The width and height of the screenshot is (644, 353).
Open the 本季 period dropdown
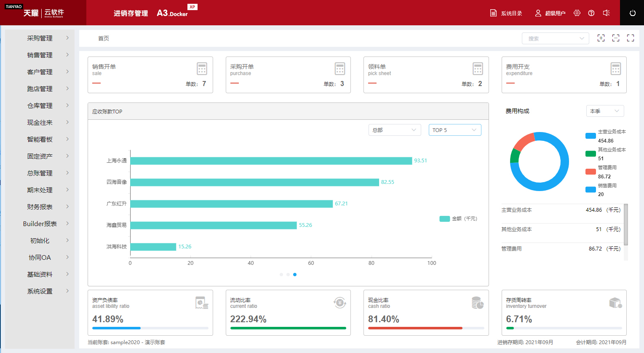pos(605,111)
